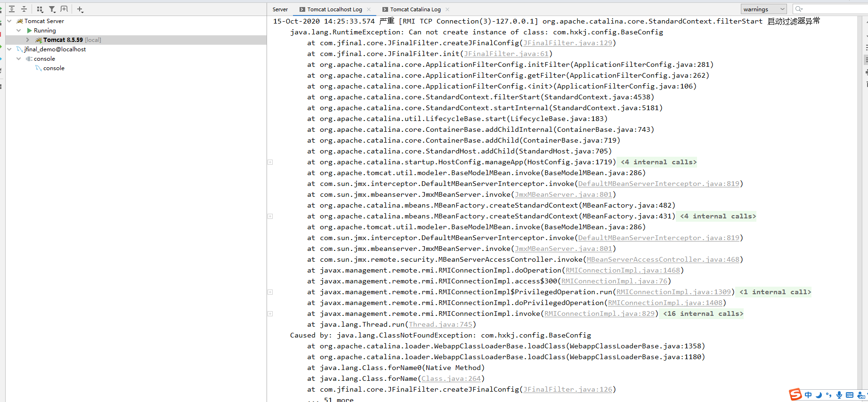Screen dimensions: 868x402
Task: Open the Group By options icon
Action: click(40, 9)
